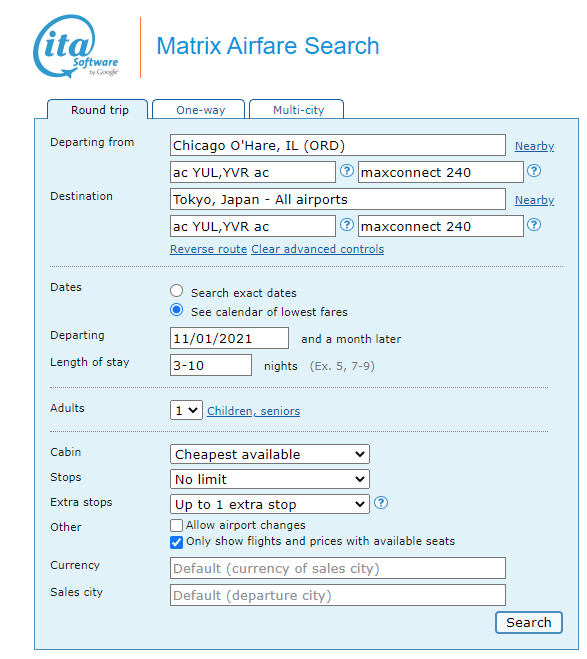Screen dimensions: 587x659
Task: Enable Allow airport changes checkbox
Action: 176,525
